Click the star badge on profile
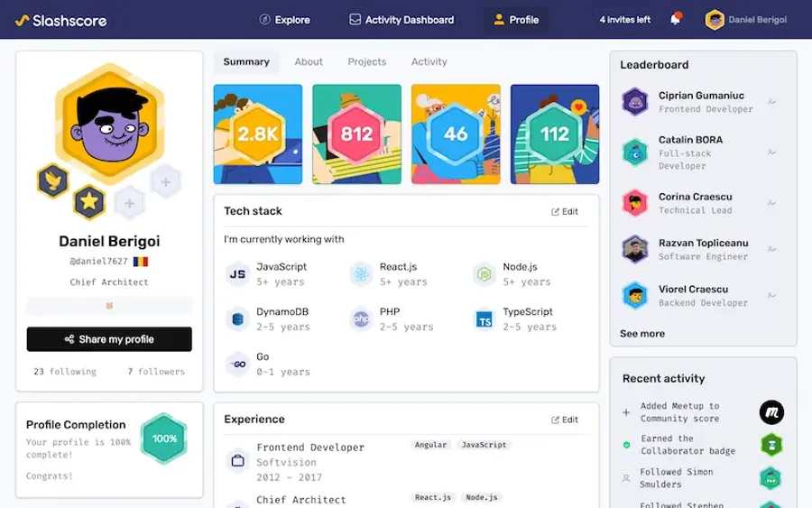This screenshot has height=508, width=812. pos(89,202)
